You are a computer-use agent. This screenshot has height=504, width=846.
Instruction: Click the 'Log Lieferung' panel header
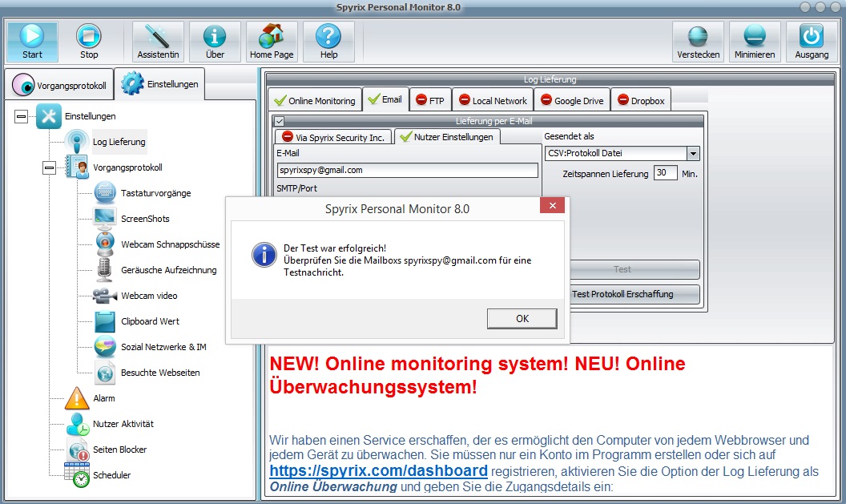(x=550, y=79)
